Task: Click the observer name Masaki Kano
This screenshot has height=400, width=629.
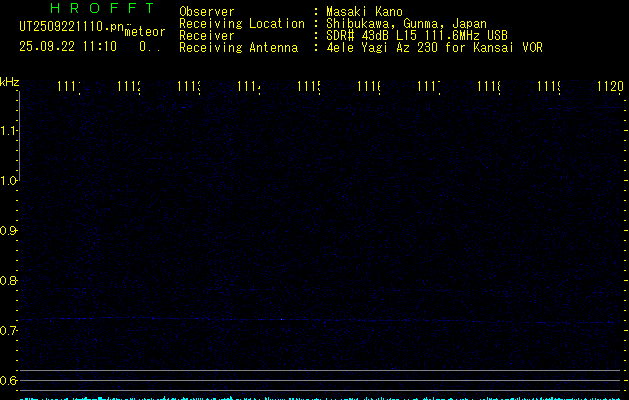Action: point(364,11)
